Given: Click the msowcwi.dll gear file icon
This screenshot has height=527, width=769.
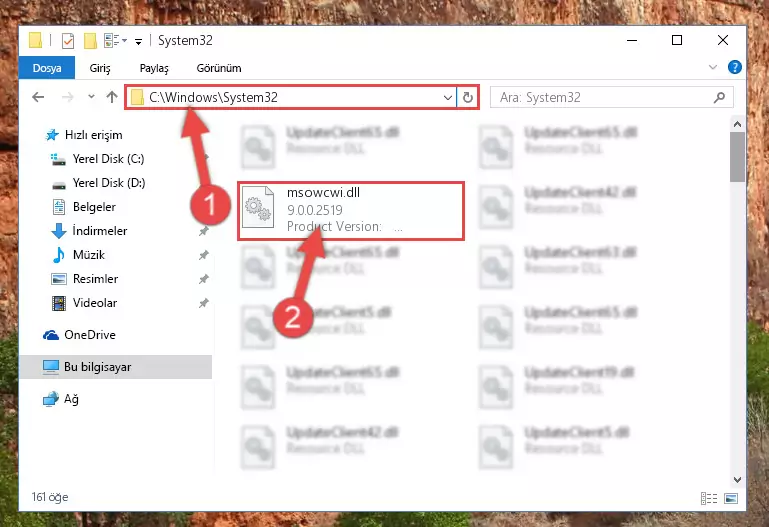Looking at the screenshot, I should tap(258, 207).
